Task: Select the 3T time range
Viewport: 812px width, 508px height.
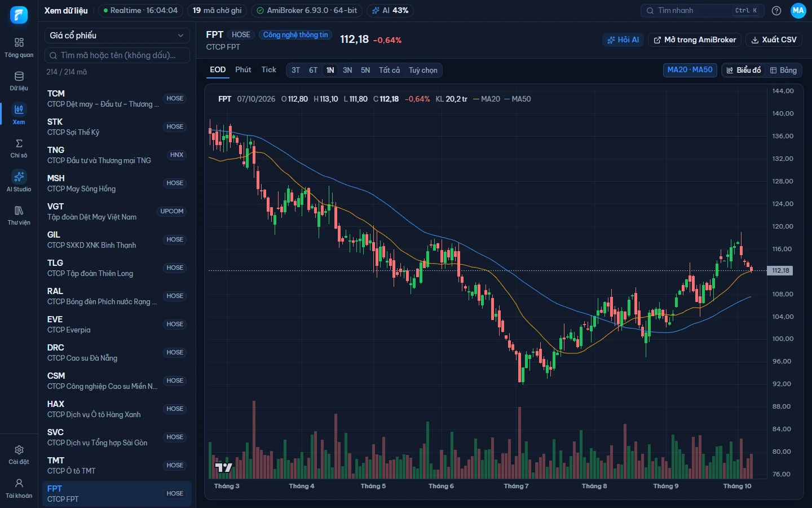Action: (x=295, y=70)
